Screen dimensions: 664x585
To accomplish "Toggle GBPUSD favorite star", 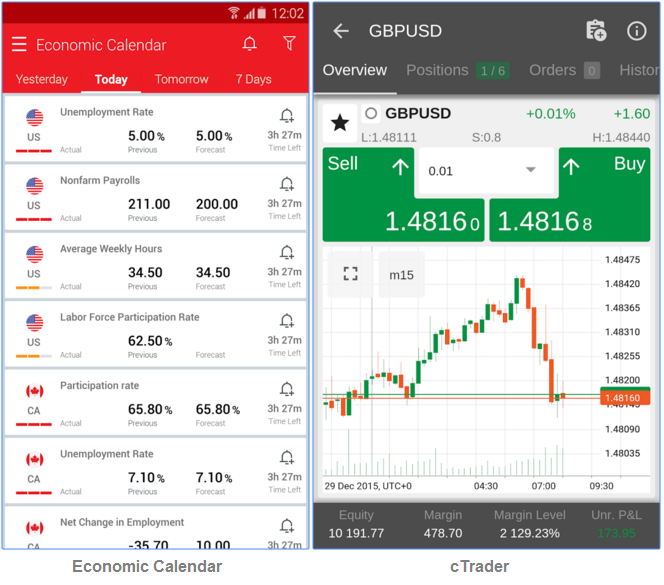I will [x=340, y=123].
